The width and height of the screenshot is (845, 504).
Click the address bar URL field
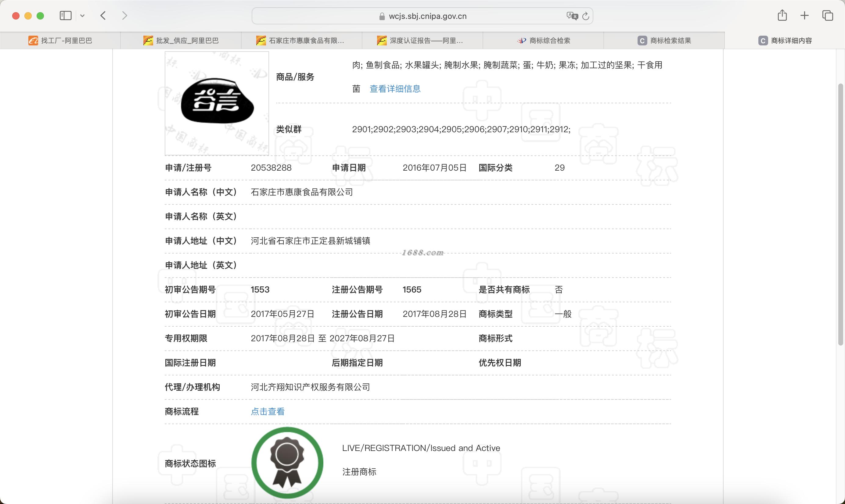(427, 16)
